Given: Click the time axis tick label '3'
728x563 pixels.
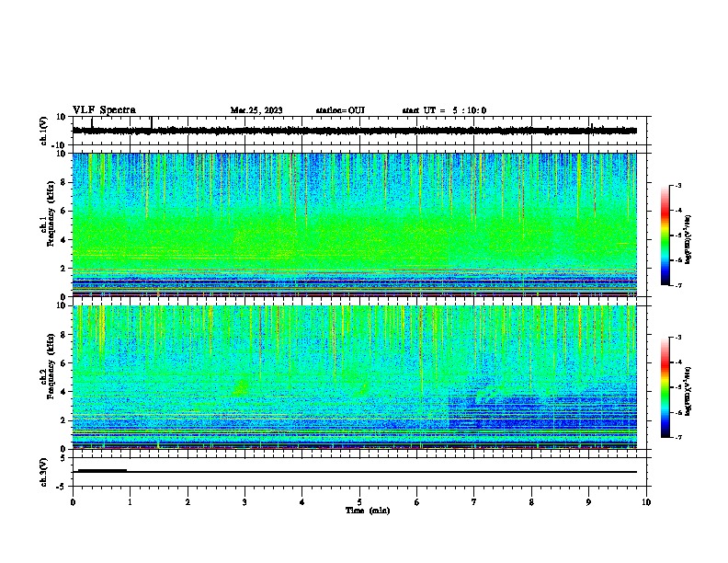Looking at the screenshot, I should click(245, 502).
